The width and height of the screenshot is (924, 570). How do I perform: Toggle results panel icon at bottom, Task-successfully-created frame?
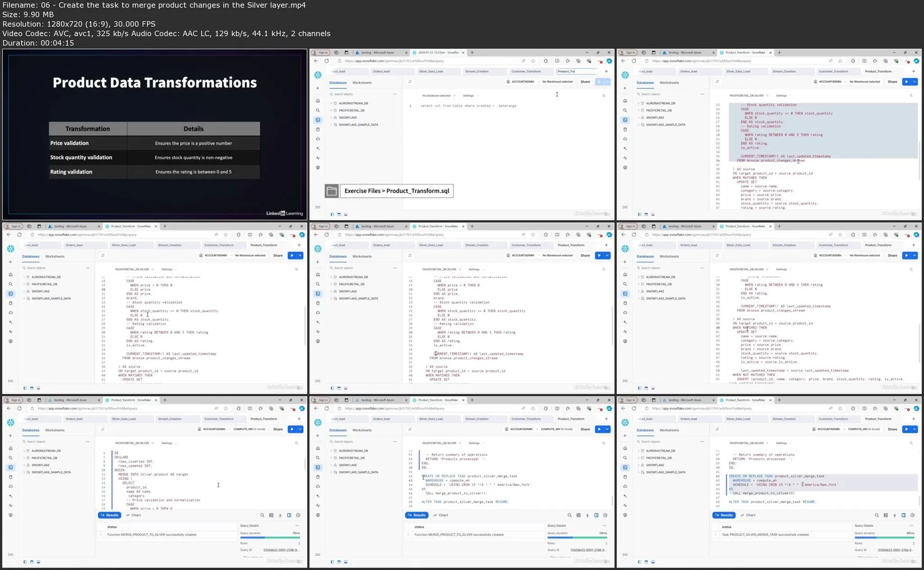(653, 562)
